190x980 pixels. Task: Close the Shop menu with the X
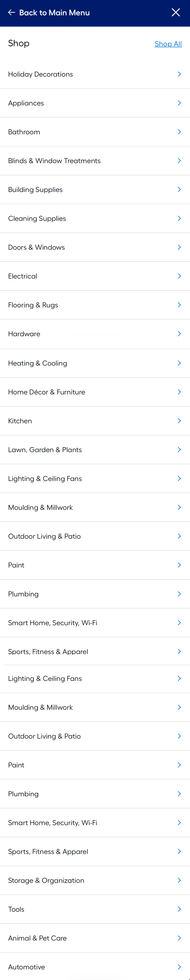(x=176, y=12)
